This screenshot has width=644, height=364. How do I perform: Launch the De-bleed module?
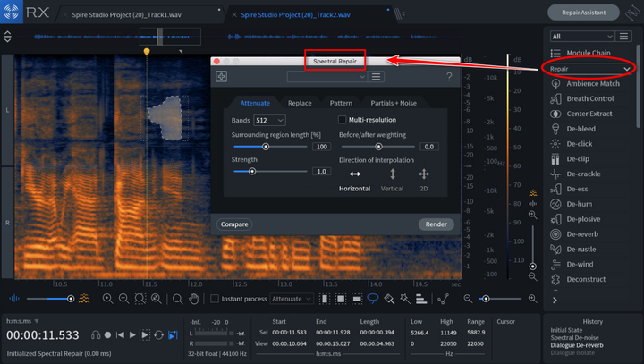pyautogui.click(x=580, y=129)
